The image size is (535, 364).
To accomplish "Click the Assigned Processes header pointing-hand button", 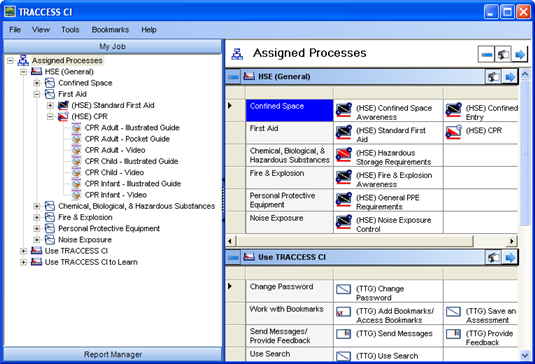I will pyautogui.click(x=503, y=55).
